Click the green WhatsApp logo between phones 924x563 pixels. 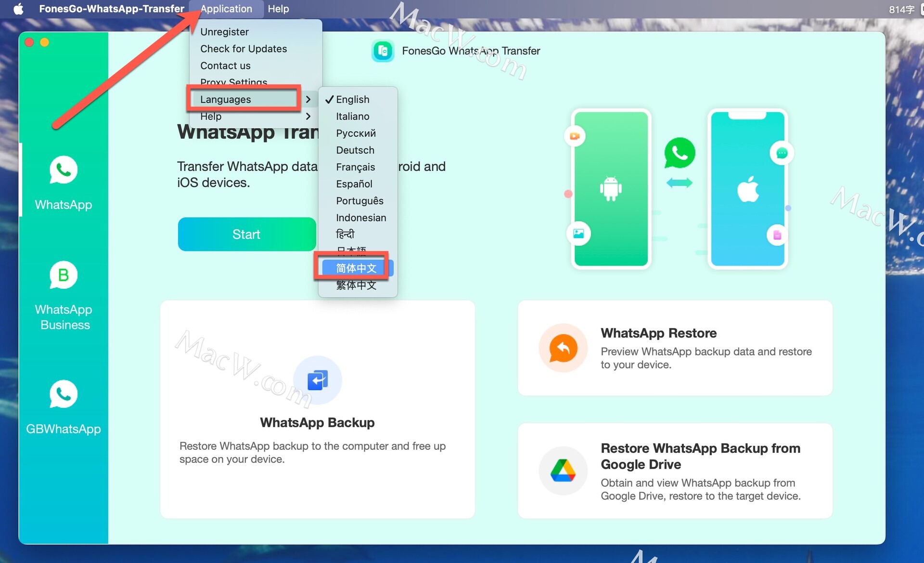pyautogui.click(x=680, y=153)
